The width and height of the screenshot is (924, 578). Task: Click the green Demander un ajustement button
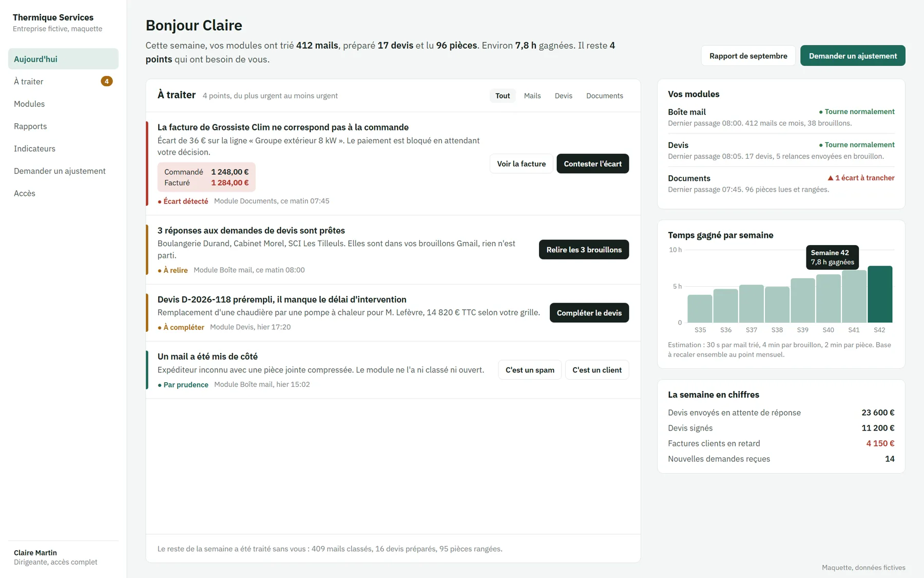pyautogui.click(x=853, y=55)
